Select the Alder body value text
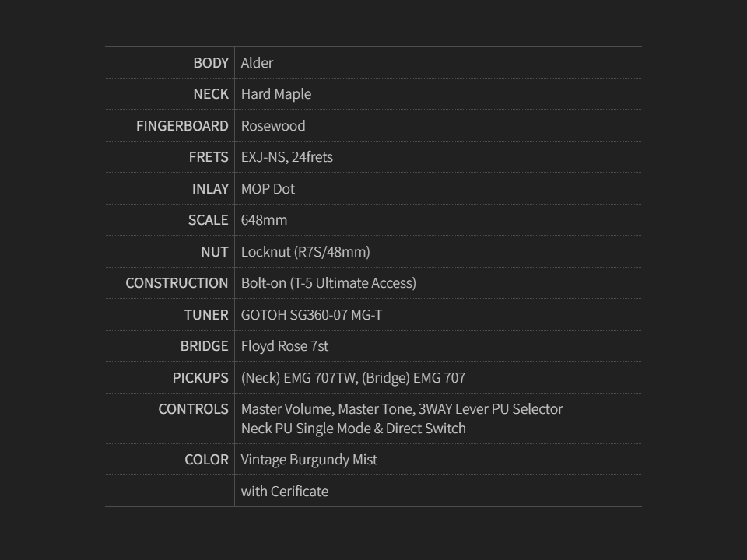The image size is (747, 560). pyautogui.click(x=257, y=63)
